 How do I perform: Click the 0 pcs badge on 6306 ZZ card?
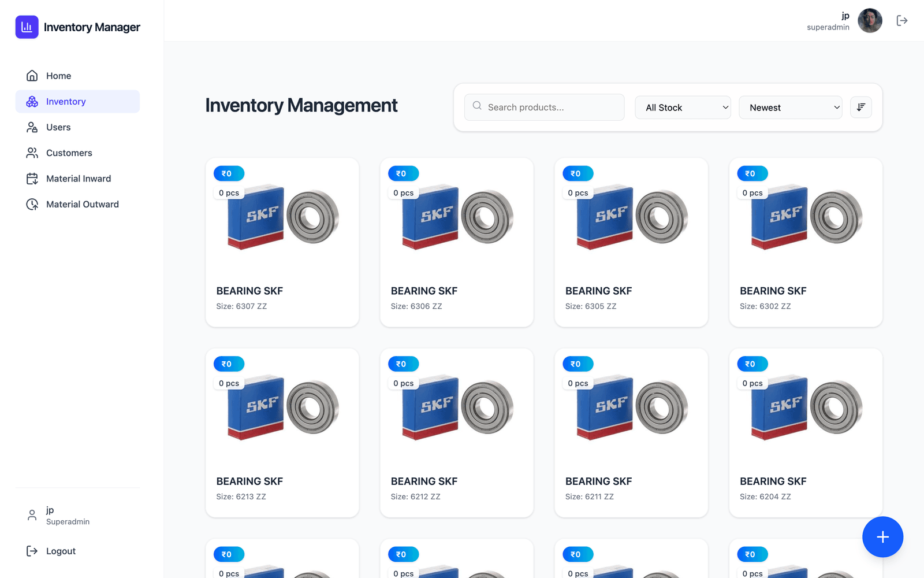pyautogui.click(x=403, y=192)
